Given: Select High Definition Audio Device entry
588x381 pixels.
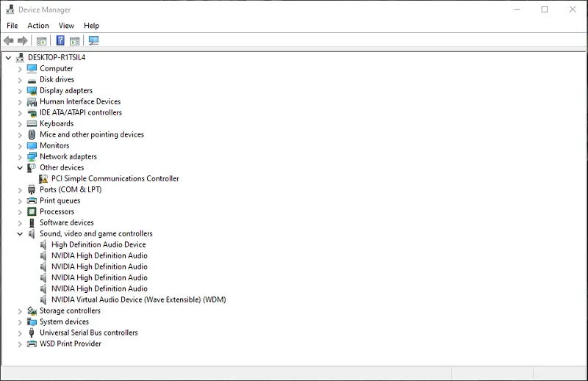Looking at the screenshot, I should coord(98,244).
